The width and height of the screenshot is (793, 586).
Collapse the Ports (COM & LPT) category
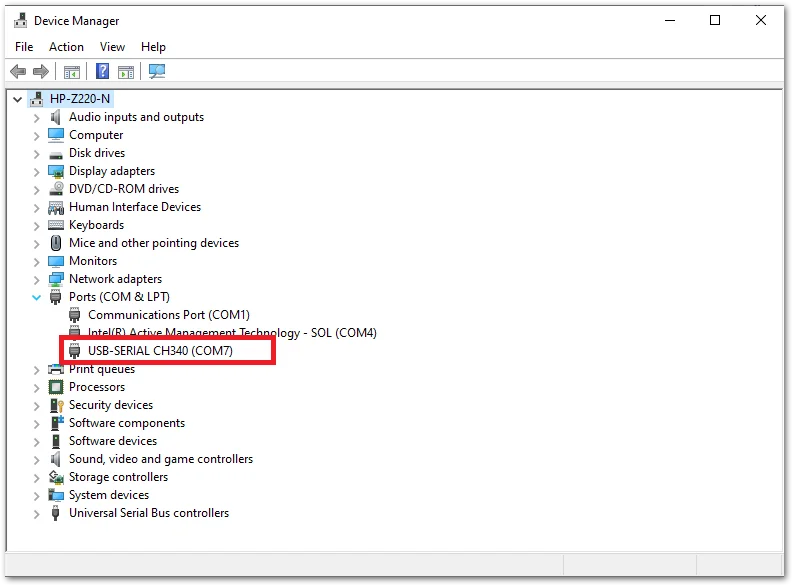[x=36, y=297]
